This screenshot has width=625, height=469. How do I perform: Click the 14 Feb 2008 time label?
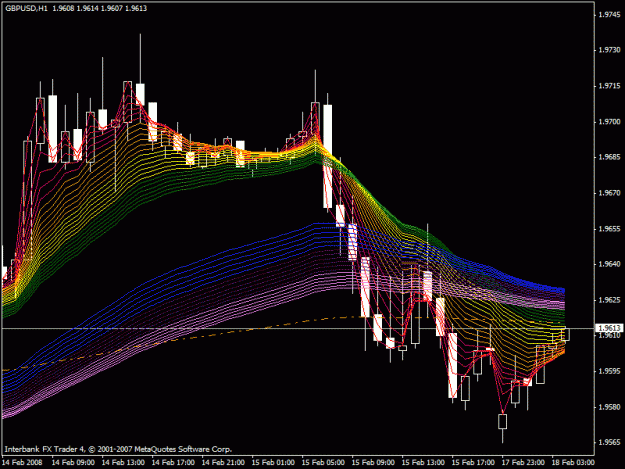22,463
